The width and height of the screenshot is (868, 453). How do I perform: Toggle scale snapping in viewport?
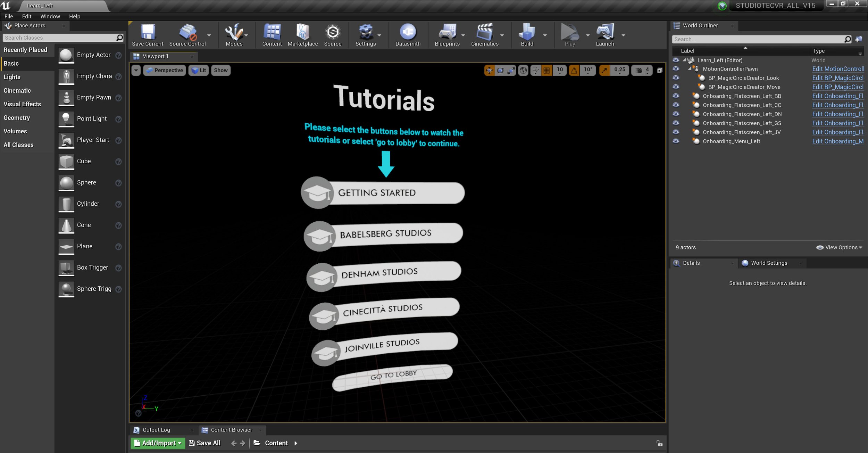click(604, 71)
